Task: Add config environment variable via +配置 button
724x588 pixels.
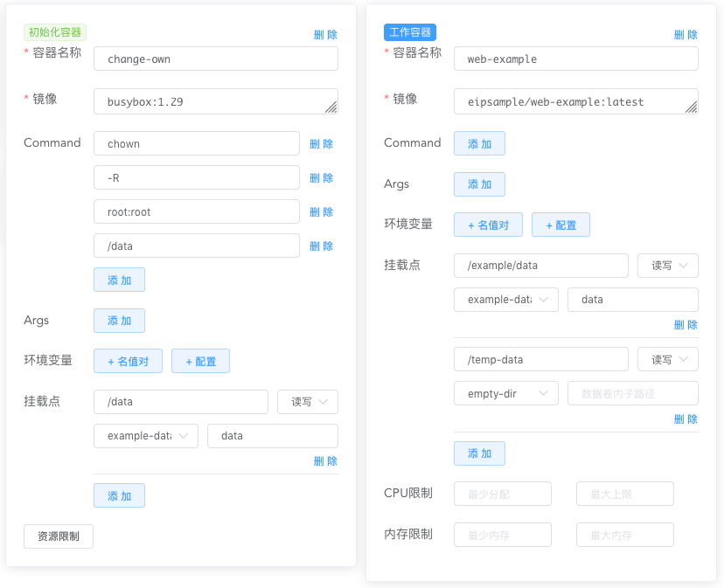Action: click(560, 225)
